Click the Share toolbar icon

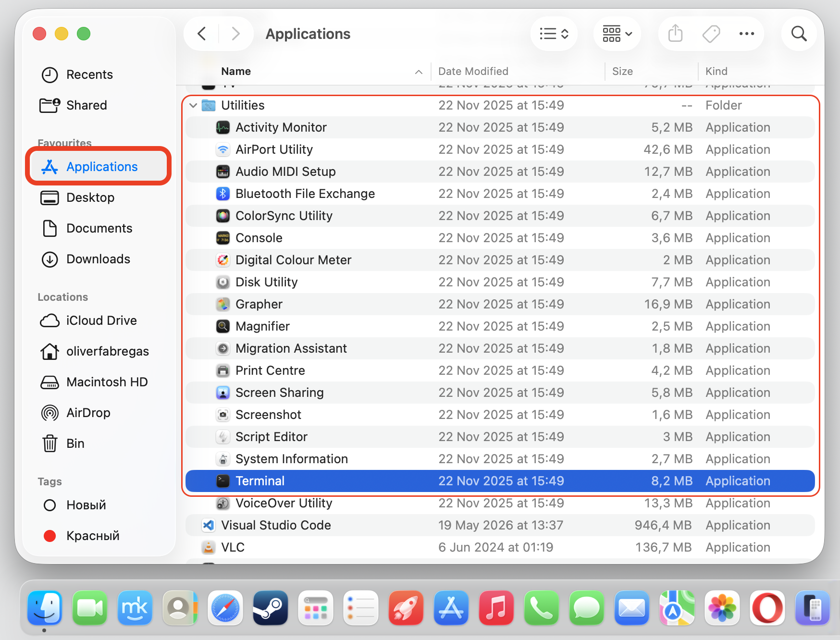coord(675,34)
